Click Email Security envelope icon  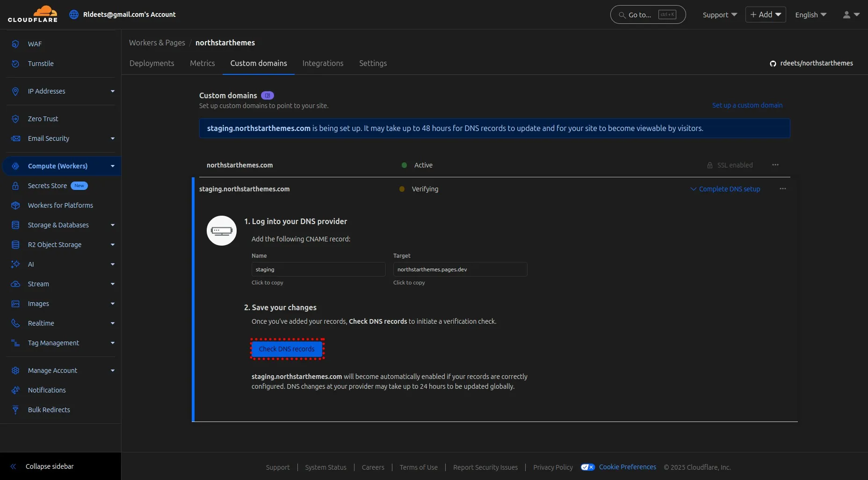(x=15, y=138)
